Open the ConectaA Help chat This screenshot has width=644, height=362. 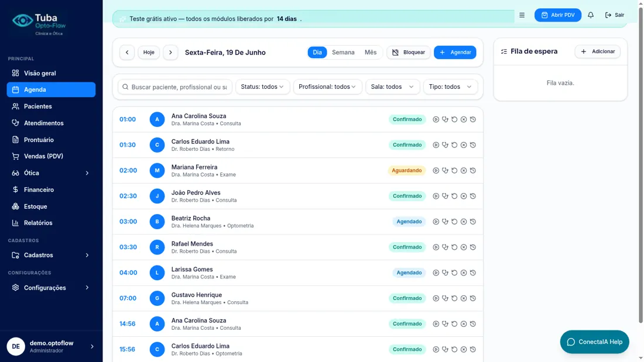click(594, 342)
